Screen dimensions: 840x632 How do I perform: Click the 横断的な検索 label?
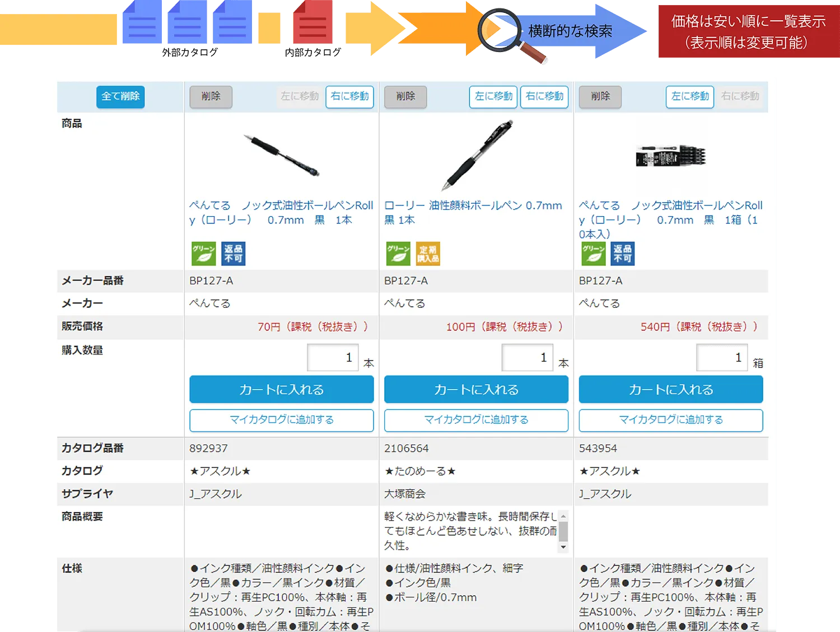pyautogui.click(x=570, y=31)
